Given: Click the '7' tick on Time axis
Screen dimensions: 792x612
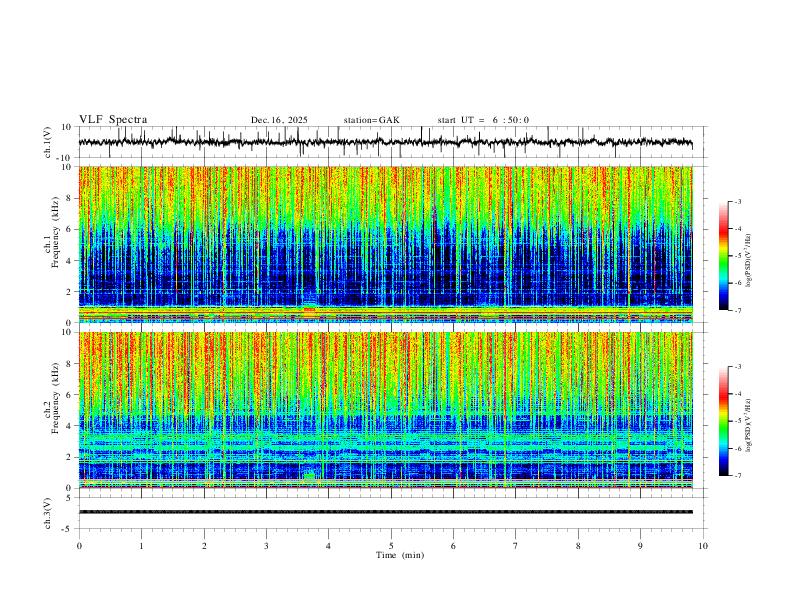Looking at the screenshot, I should (x=516, y=546).
